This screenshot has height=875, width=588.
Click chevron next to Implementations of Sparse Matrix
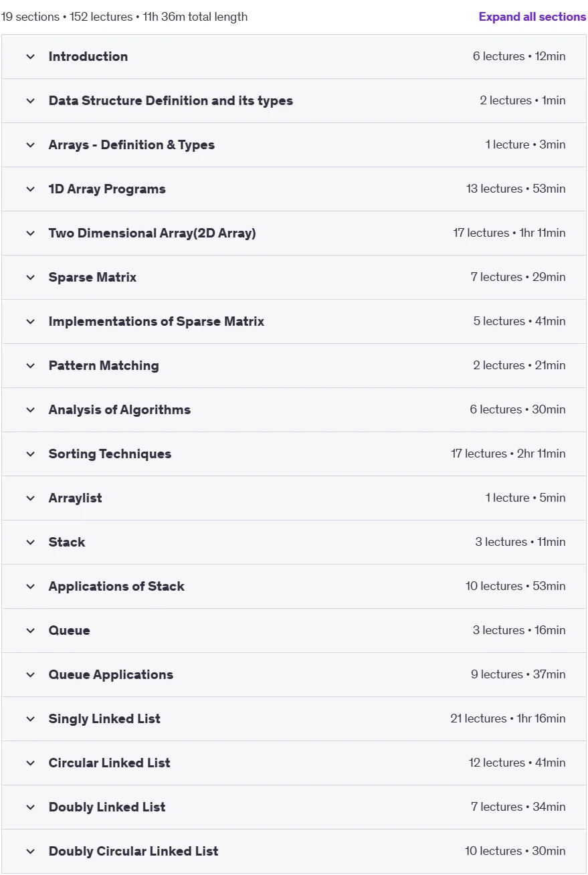[x=30, y=322]
